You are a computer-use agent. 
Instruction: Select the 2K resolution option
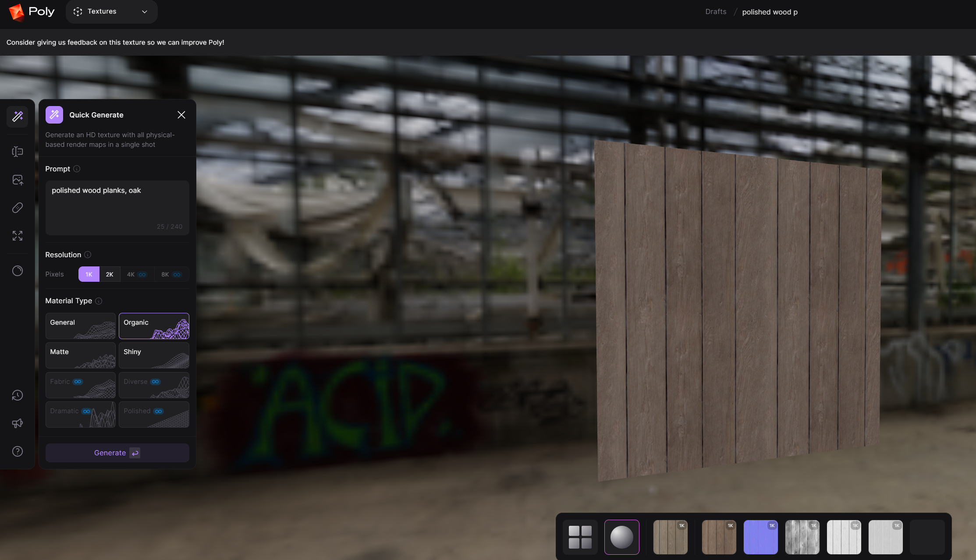coord(110,274)
